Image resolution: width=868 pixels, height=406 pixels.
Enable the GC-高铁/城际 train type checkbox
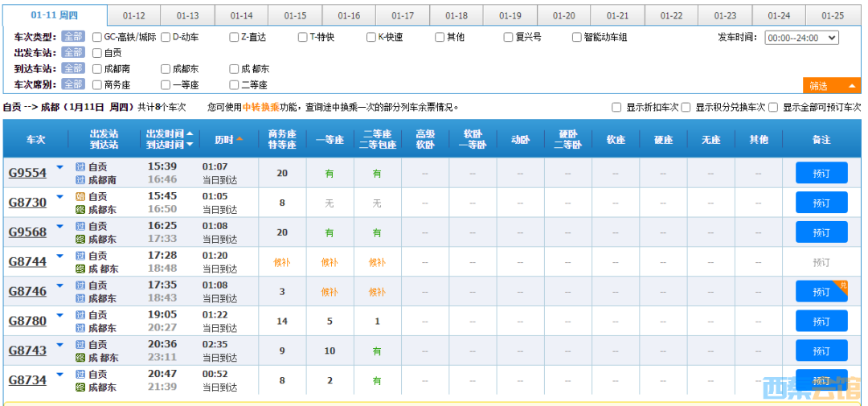(x=97, y=37)
